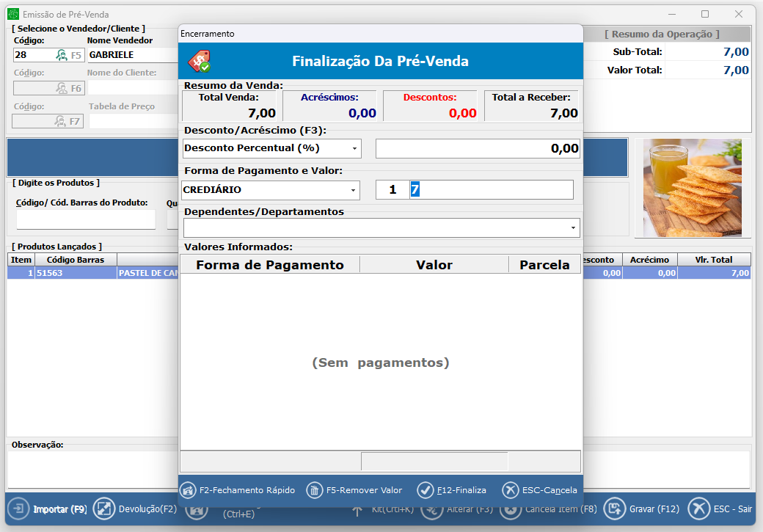Click the Importar (F9) icon
Image resolution: width=763 pixels, height=532 pixels.
click(x=18, y=509)
